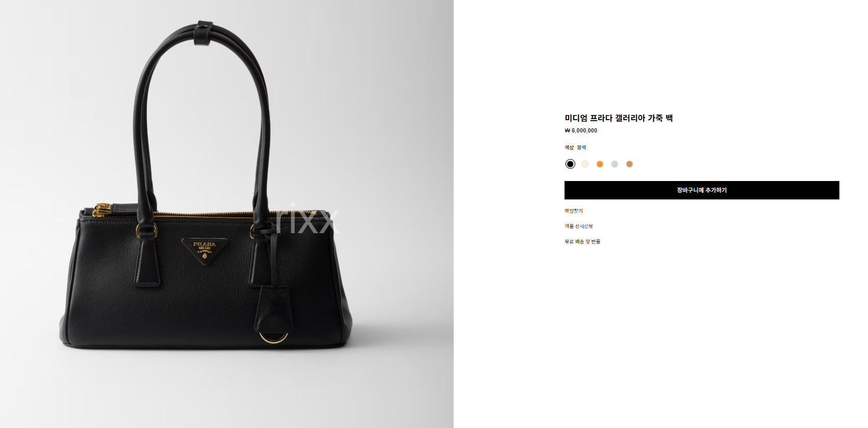Choose the tan caramel color swatch
This screenshot has height=428, width=868.
coord(629,164)
